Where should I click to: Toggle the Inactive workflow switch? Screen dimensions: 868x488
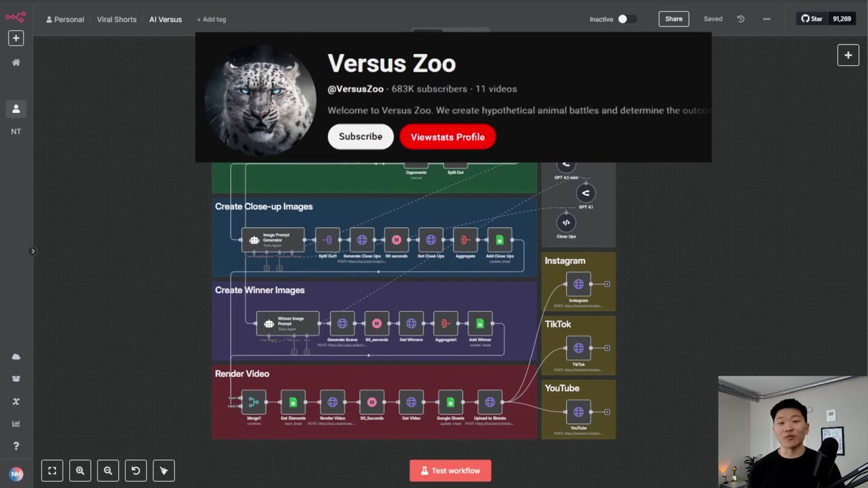627,19
